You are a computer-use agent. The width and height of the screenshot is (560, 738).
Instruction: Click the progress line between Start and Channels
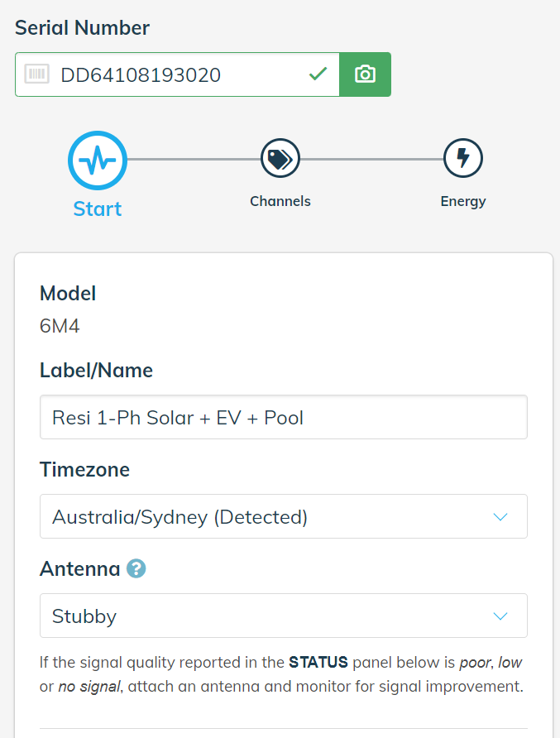194,159
